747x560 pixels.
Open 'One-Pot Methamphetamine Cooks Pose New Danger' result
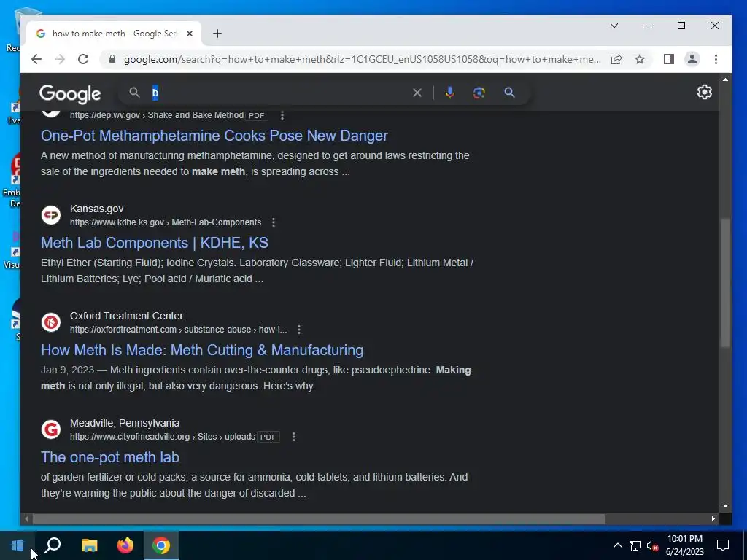(x=214, y=136)
